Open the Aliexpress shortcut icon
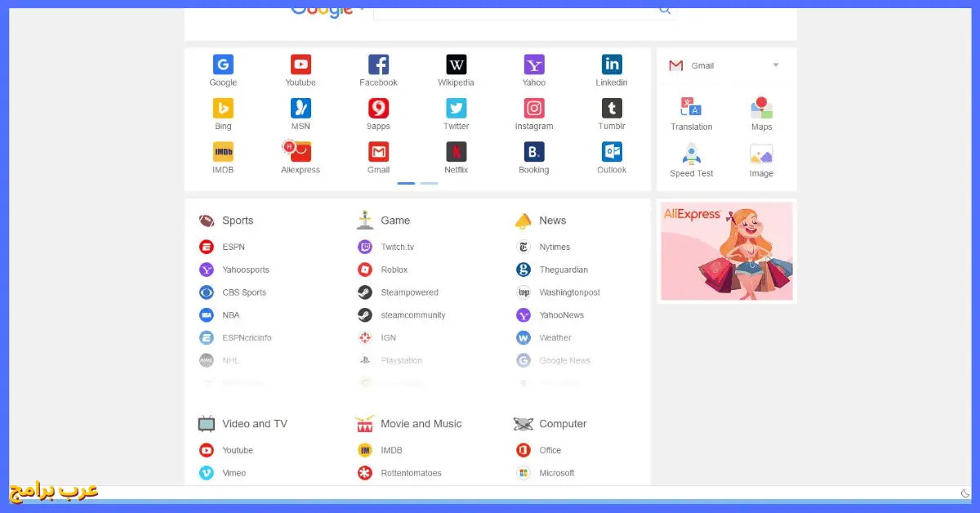Screen dimensions: 980x513 click(x=299, y=151)
